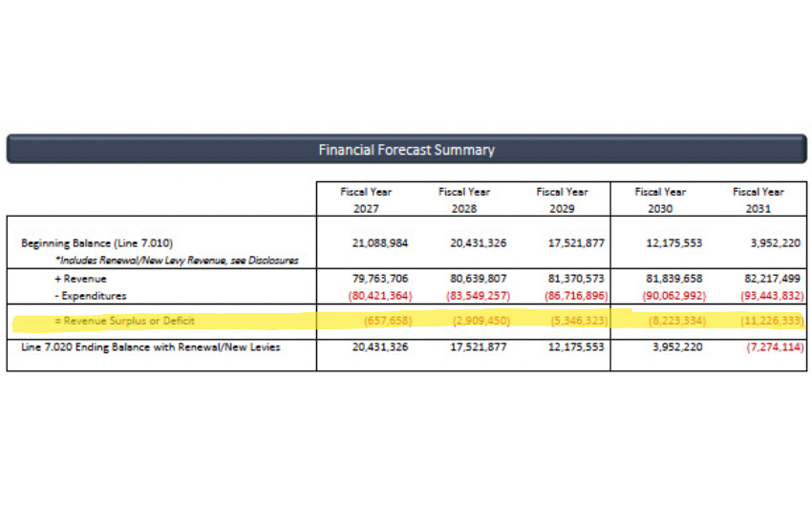Image resolution: width=812 pixels, height=525 pixels.
Task: Select the Fiscal Year 2031 column header
Action: (759, 199)
